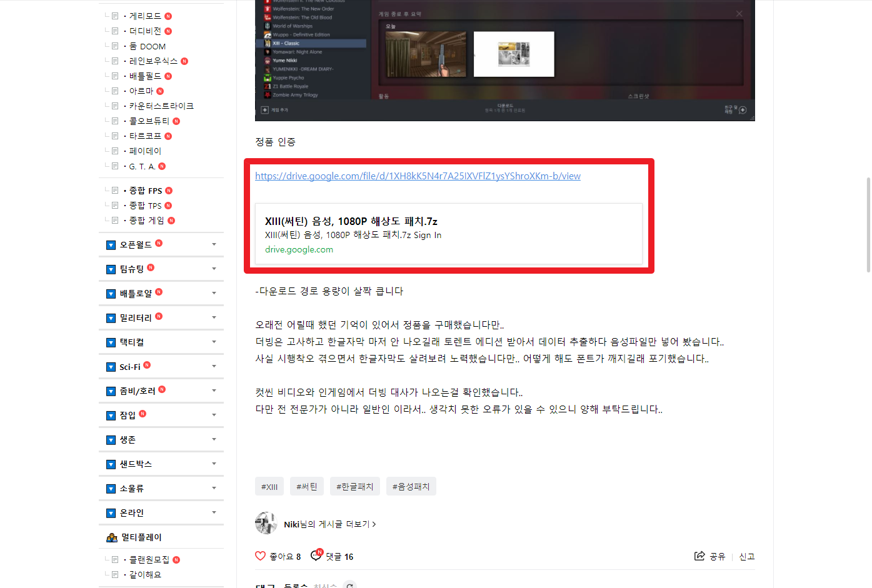Expand the 택티컬 category arrow
The width and height of the screenshot is (872, 588).
[214, 342]
